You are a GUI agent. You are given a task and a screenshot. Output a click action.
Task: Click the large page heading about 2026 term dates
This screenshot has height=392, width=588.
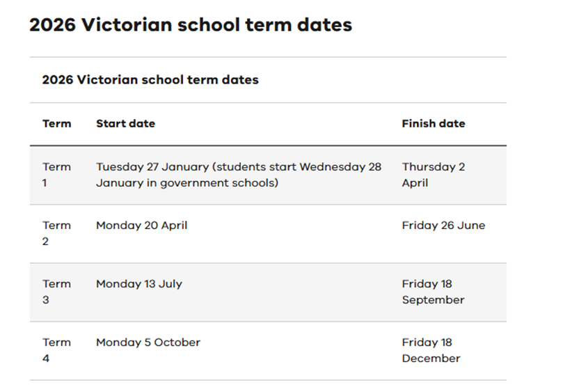pyautogui.click(x=190, y=25)
